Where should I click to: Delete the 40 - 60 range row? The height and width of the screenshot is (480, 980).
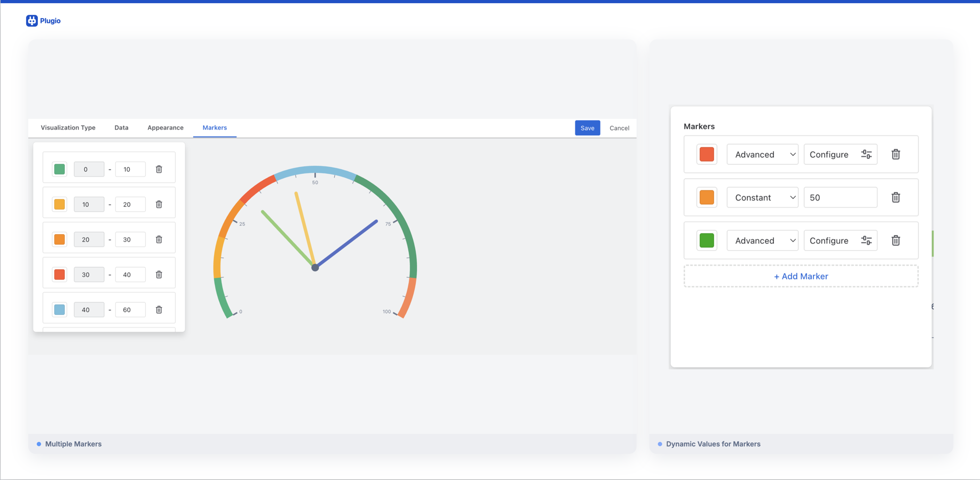click(159, 310)
